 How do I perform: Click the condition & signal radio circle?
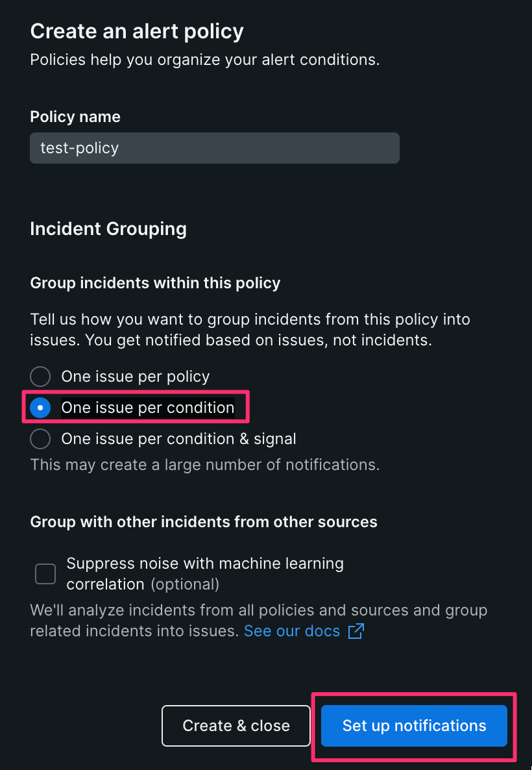click(40, 439)
